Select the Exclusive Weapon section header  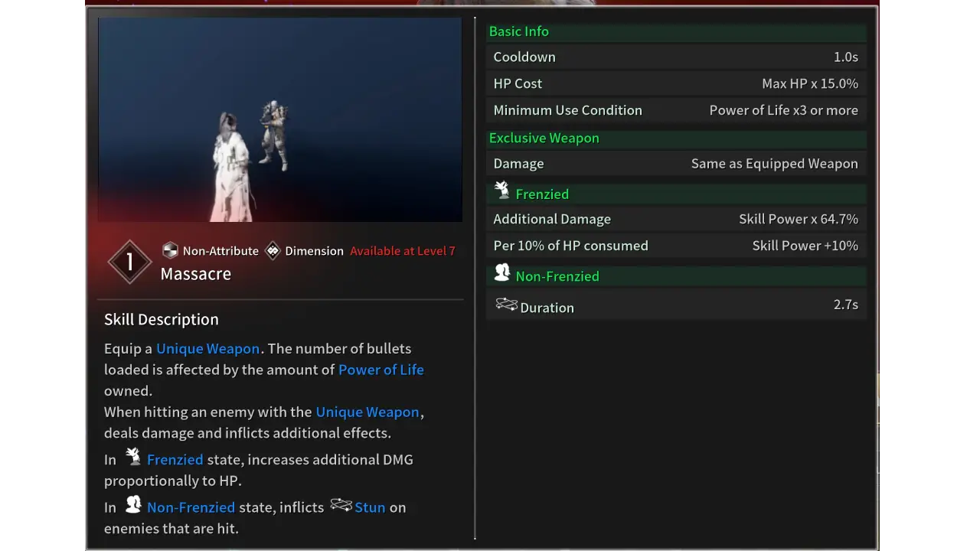[544, 138]
